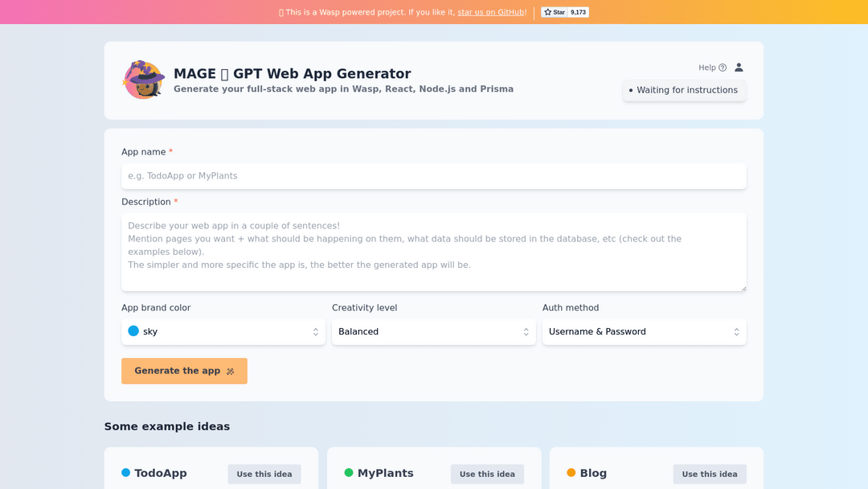Click the TodoApp card title
The height and width of the screenshot is (489, 868).
click(161, 473)
